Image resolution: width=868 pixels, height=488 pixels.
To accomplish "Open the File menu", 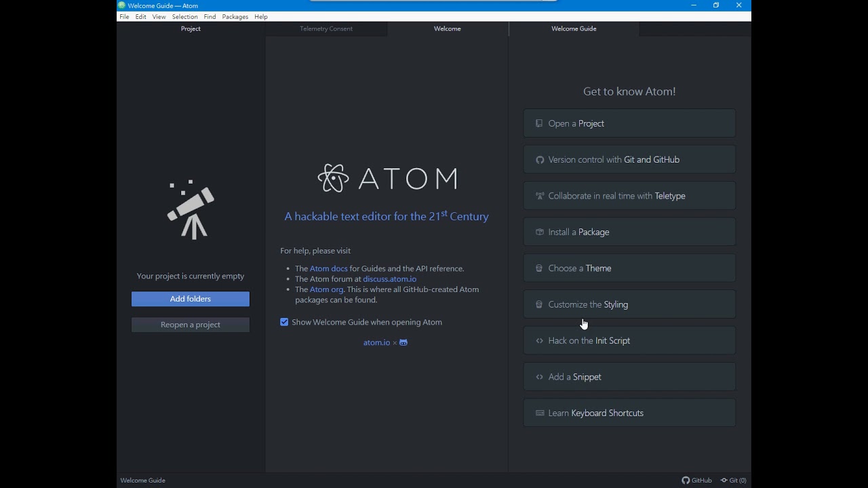I will (124, 17).
